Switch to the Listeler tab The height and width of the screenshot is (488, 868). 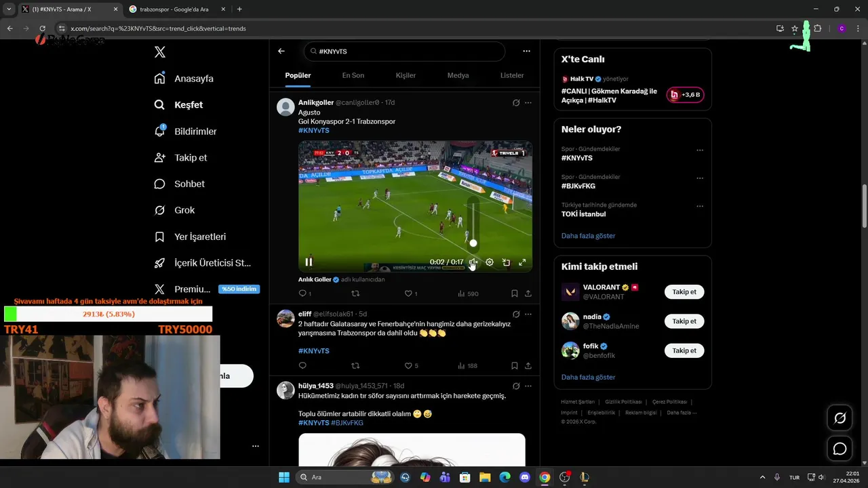coord(512,75)
